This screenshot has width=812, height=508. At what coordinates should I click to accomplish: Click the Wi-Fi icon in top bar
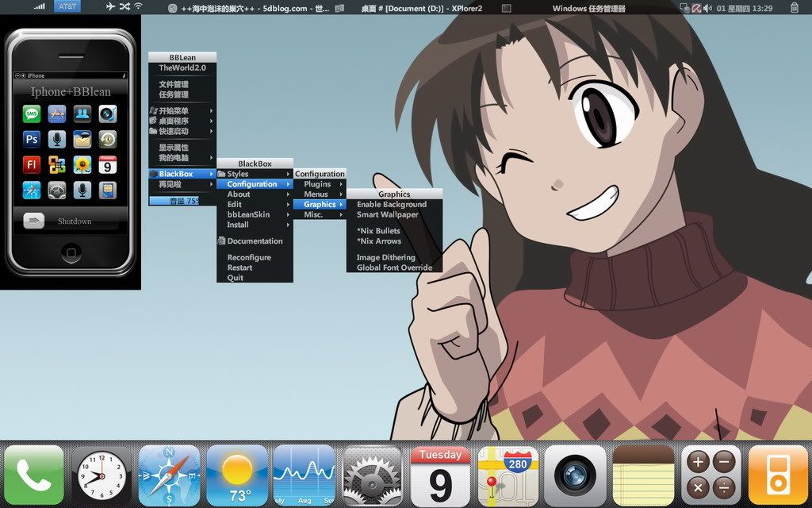[x=138, y=6]
